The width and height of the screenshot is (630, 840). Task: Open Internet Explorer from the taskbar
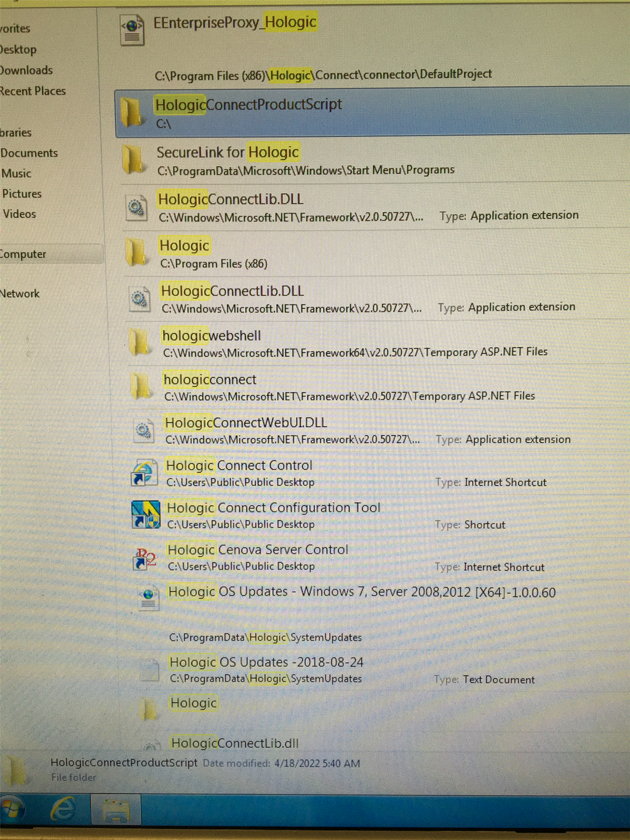63,809
